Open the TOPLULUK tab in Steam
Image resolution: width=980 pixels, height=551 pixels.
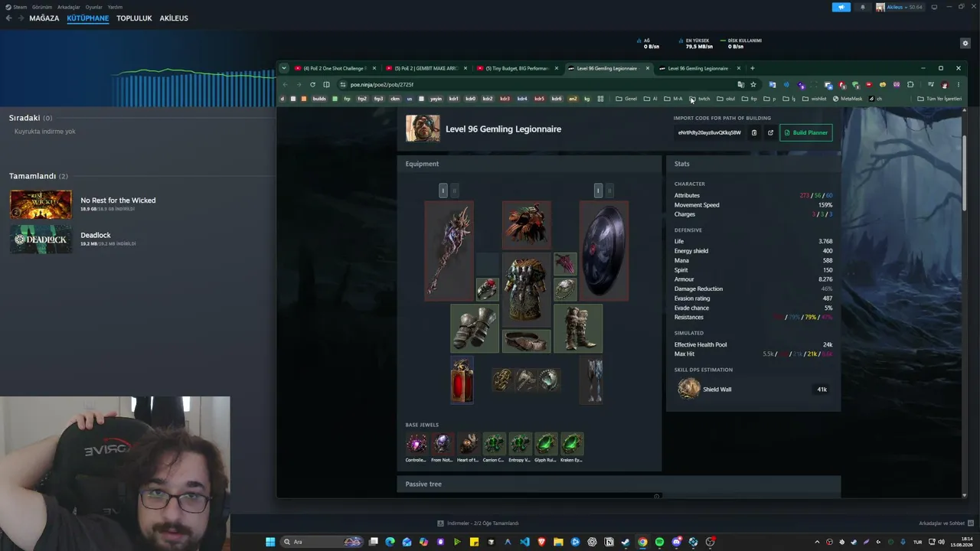134,18
